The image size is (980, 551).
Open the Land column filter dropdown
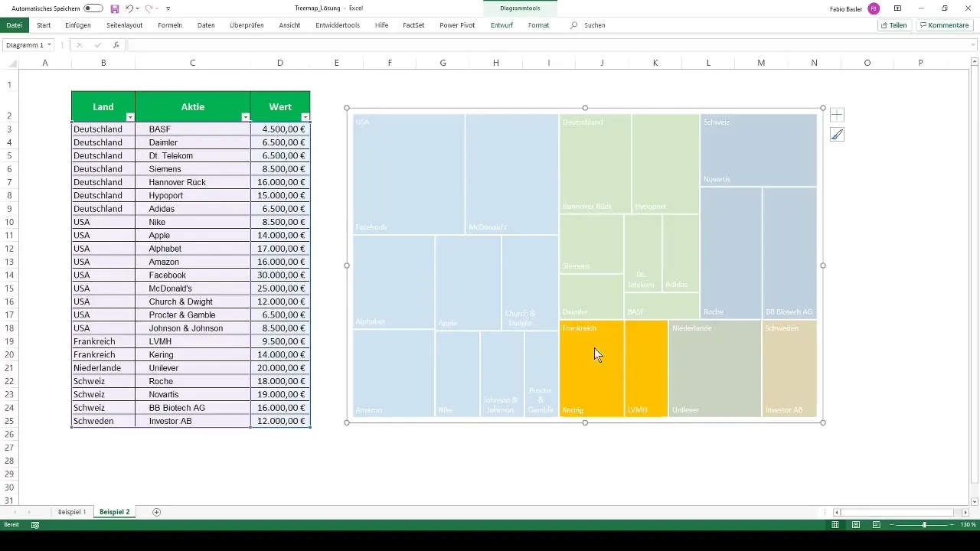coord(130,117)
